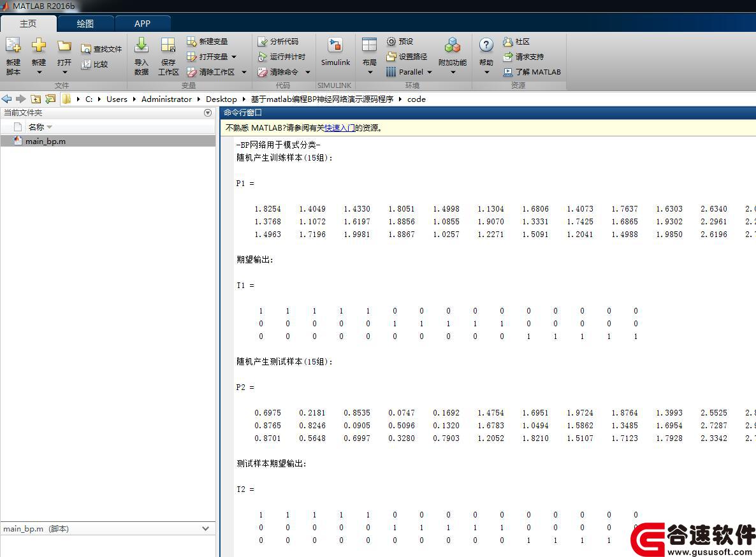Expand Layout (布局) dropdown arrow
Viewport: 756px width, 557px height.
[370, 73]
